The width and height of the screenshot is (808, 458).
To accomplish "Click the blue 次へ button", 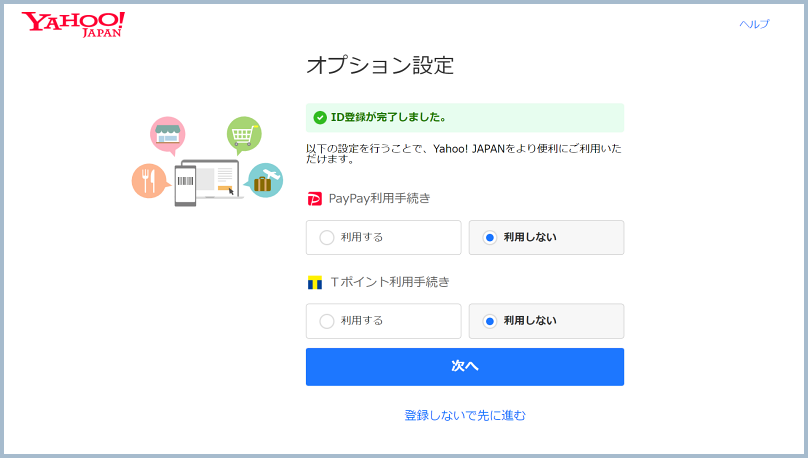I will pos(465,367).
